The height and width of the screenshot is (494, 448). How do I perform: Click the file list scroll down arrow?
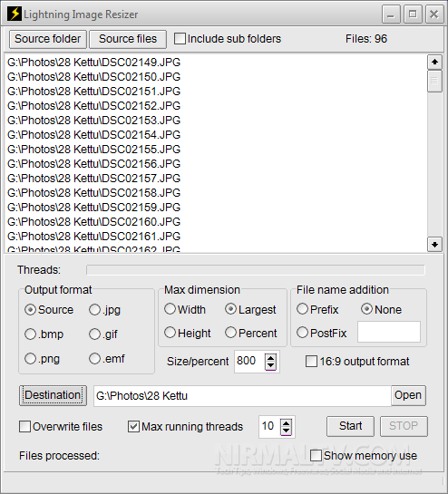click(x=434, y=245)
